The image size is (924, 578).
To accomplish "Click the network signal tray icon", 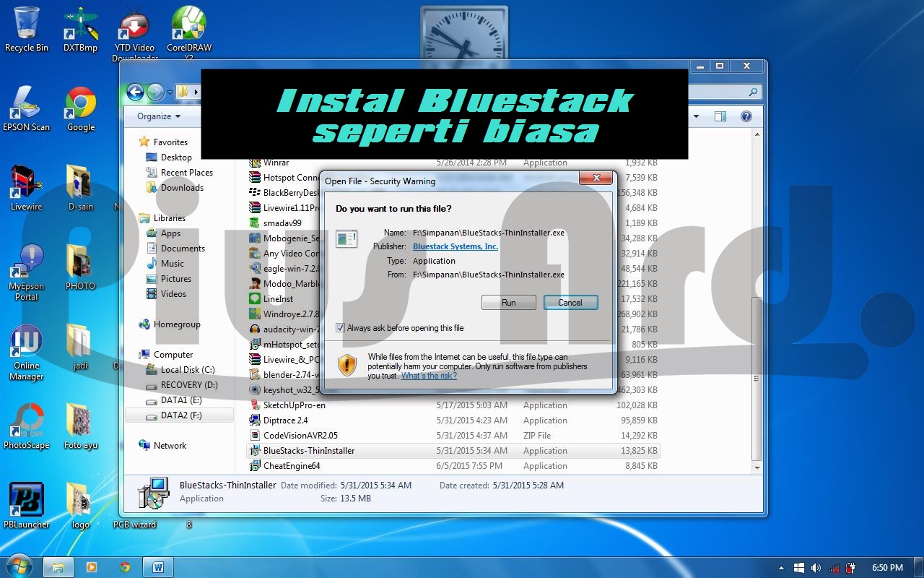I will point(834,568).
